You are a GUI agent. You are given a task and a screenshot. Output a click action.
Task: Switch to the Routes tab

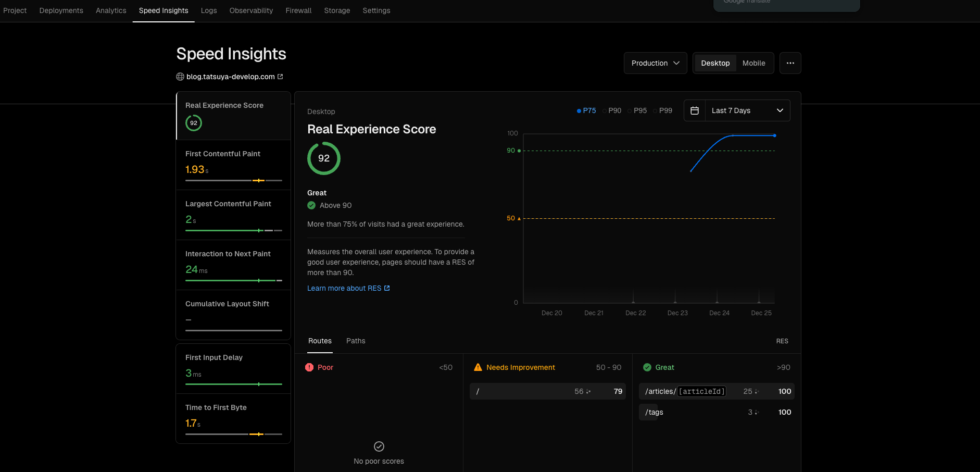point(320,341)
